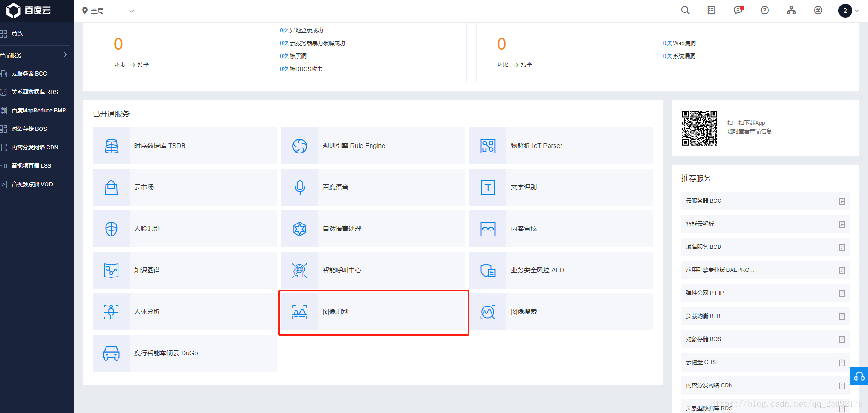
Task: Click 0次 异地登录成功 link
Action: coord(301,30)
